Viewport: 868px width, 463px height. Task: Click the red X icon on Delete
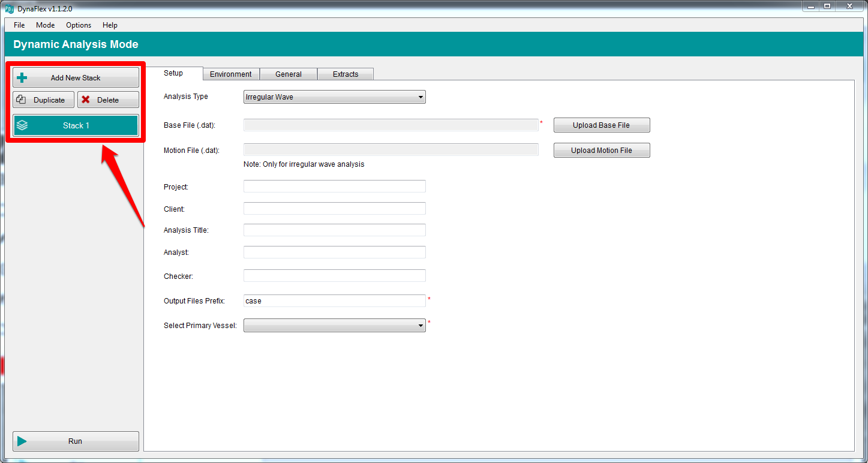pyautogui.click(x=86, y=100)
